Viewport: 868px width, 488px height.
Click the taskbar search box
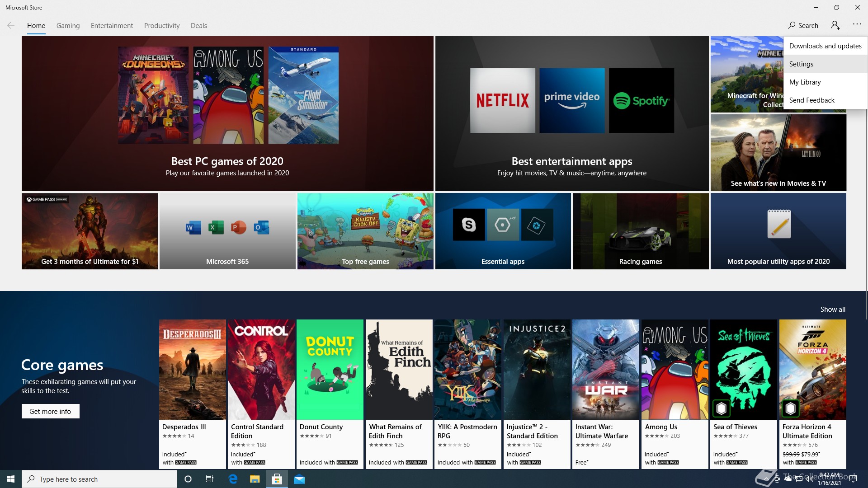pos(99,479)
